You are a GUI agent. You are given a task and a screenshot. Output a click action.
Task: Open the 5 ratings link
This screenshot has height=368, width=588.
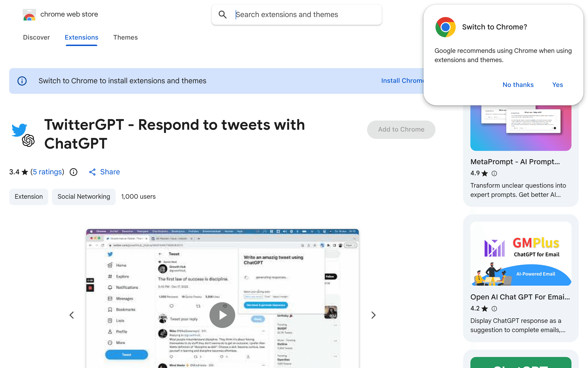click(47, 172)
